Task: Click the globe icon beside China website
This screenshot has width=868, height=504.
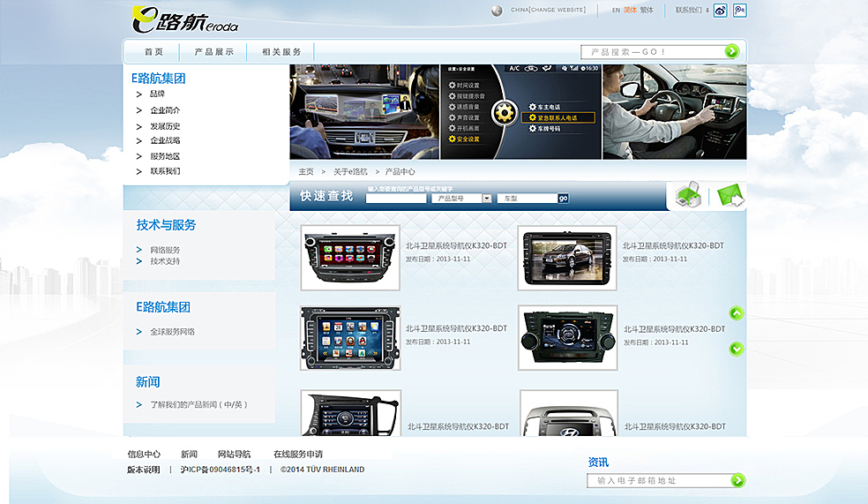Action: [x=497, y=11]
